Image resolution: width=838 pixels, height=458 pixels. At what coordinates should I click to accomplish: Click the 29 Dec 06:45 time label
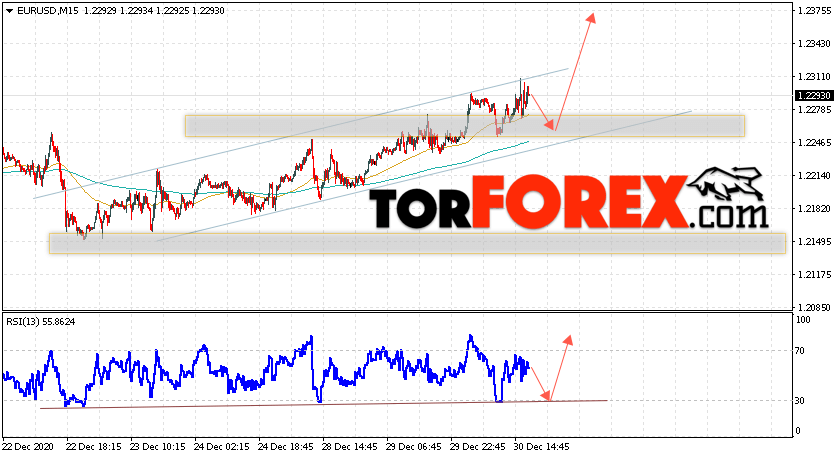pyautogui.click(x=414, y=446)
